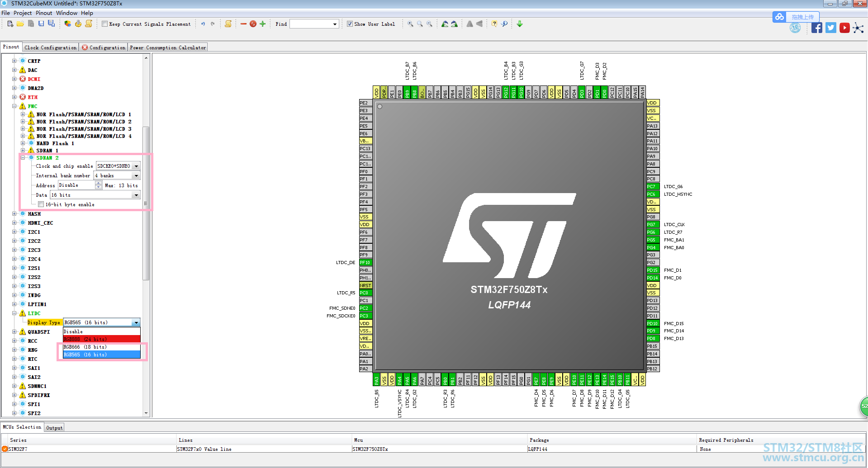
Task: Open the Help menu
Action: pos(87,13)
